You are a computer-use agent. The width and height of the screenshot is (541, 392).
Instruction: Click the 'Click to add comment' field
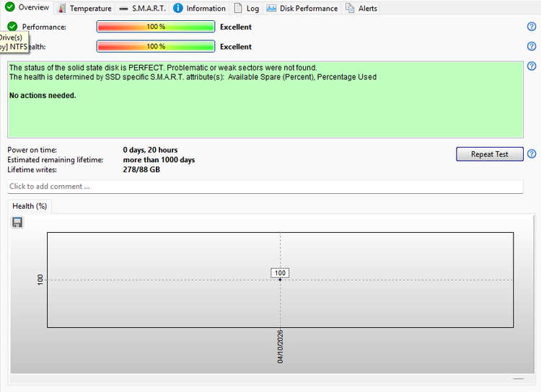[265, 187]
